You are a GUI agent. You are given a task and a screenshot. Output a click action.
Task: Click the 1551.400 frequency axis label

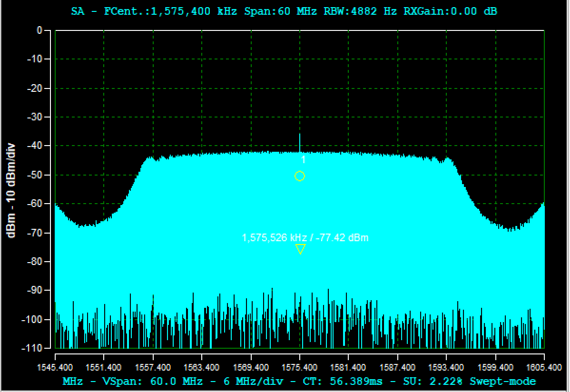tap(104, 367)
